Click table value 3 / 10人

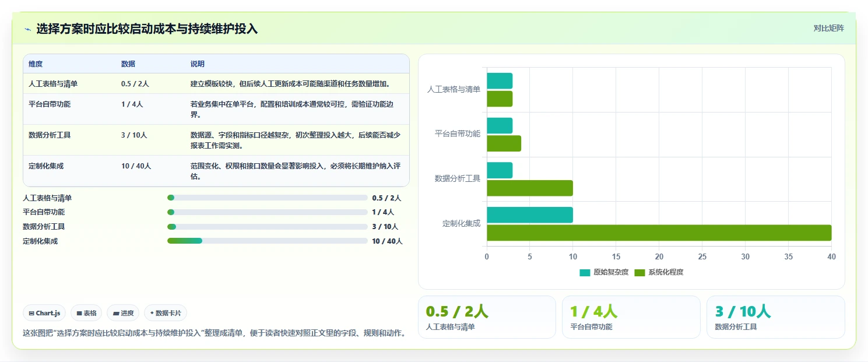[134, 135]
